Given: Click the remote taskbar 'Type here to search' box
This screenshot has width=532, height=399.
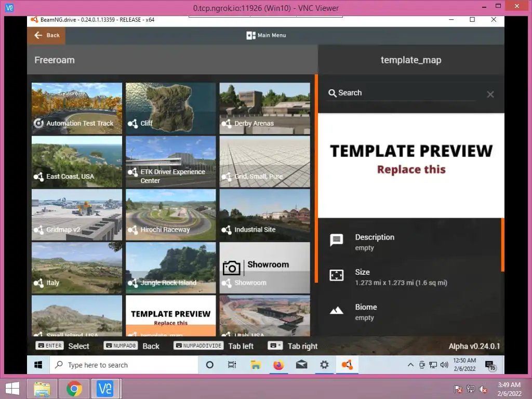Looking at the screenshot, I should click(124, 365).
